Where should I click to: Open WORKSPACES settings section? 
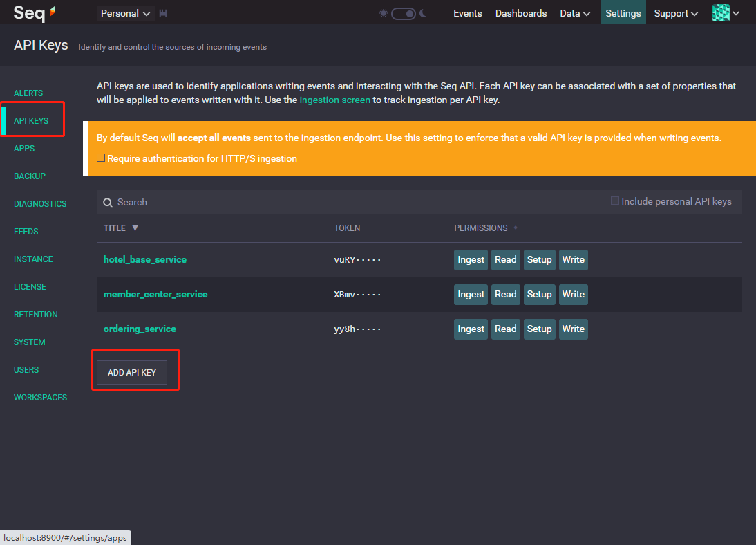[41, 398]
